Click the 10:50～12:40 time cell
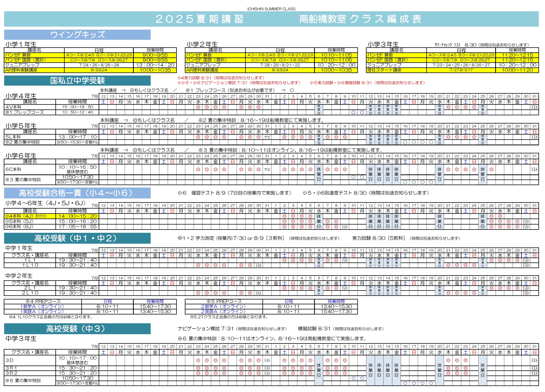Screen dimensions: 545x392 [x=77, y=112]
